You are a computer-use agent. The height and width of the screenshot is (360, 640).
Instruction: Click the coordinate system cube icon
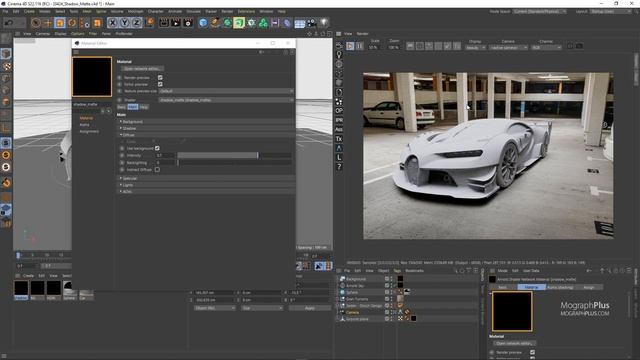tap(149, 22)
